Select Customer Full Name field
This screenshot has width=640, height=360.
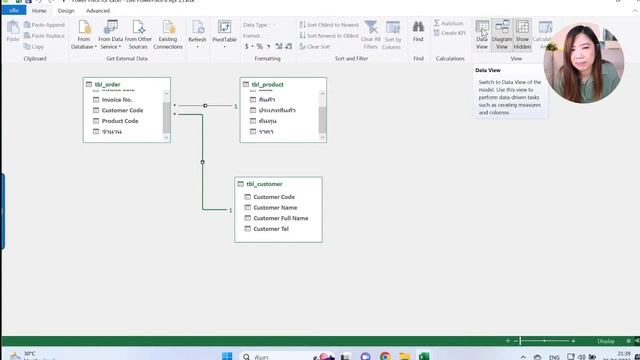pyautogui.click(x=282, y=218)
